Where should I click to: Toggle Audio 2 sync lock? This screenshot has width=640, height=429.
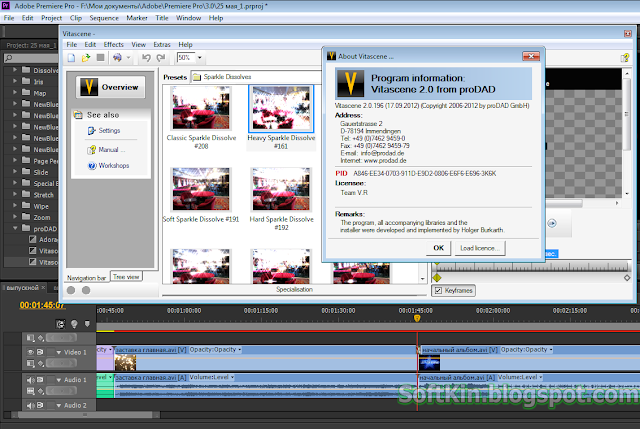(40, 405)
